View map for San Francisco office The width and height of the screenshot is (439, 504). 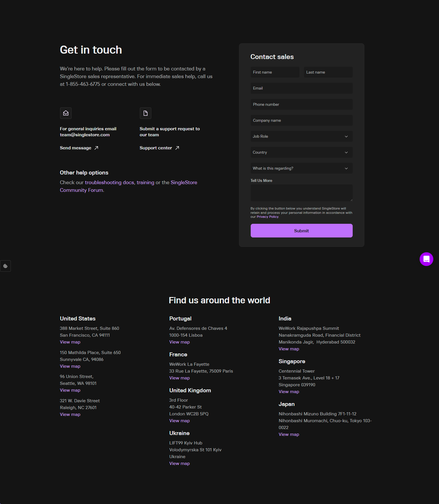tap(70, 342)
